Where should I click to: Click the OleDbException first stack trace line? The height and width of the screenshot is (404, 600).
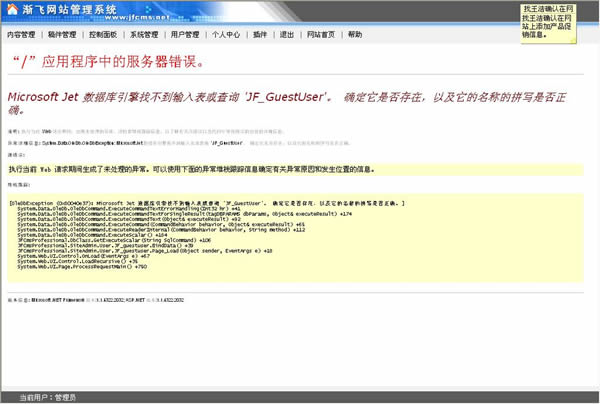[207, 203]
